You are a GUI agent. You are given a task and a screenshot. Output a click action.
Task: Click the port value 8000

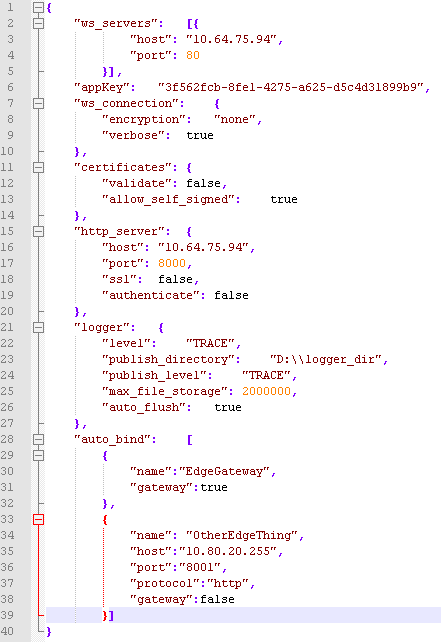172,263
